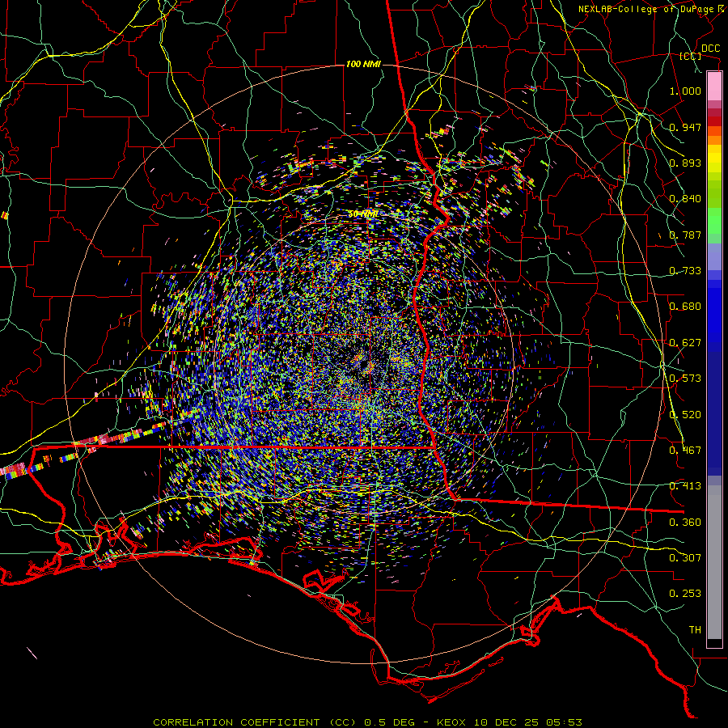Click the DCC legend title
This screenshot has width=728, height=728.
[710, 49]
